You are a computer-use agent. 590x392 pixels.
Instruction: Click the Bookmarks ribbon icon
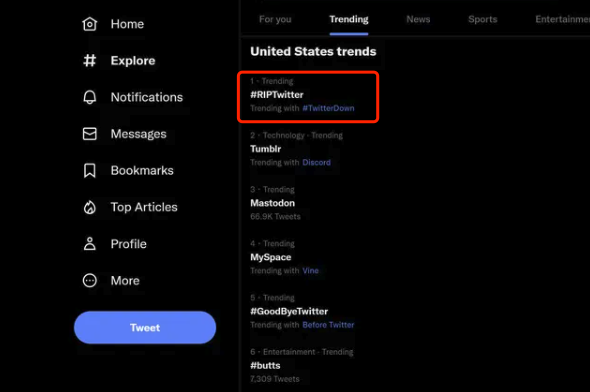pos(90,170)
